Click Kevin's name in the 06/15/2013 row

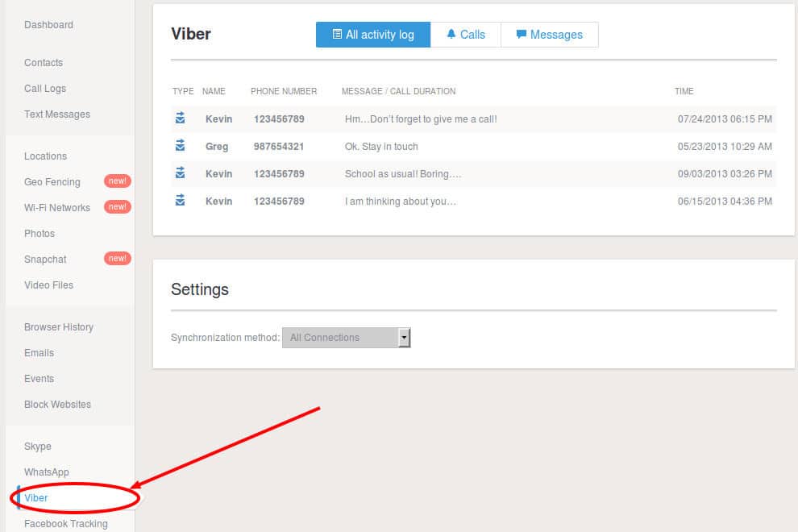click(x=218, y=202)
